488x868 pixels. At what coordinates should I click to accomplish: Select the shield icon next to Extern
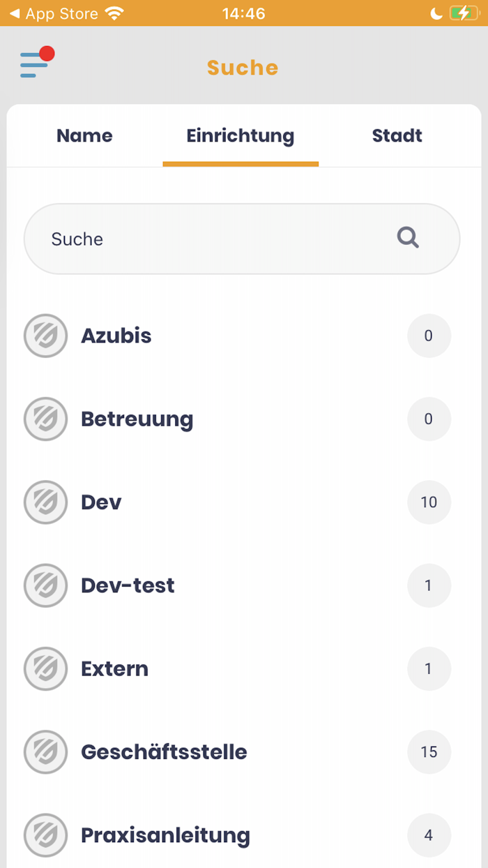point(46,668)
